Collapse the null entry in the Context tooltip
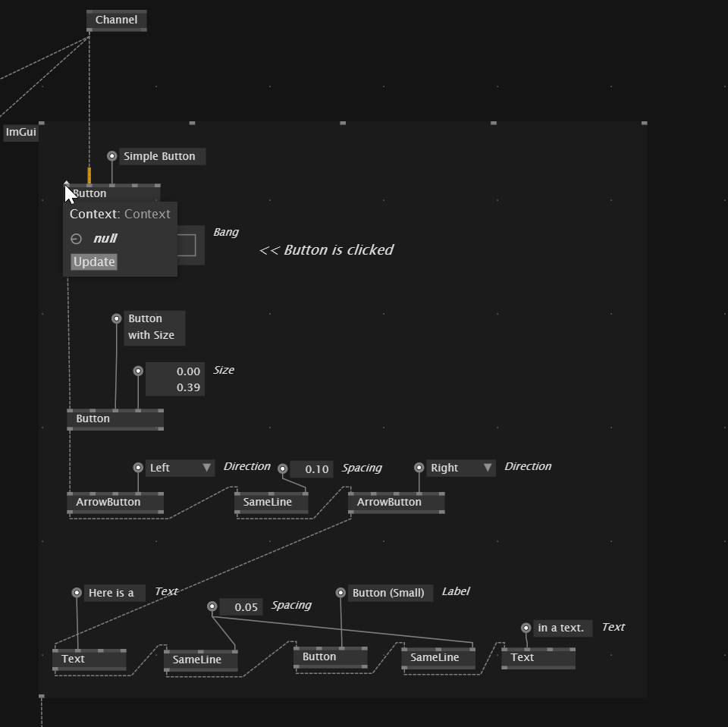This screenshot has height=727, width=728. (76, 239)
